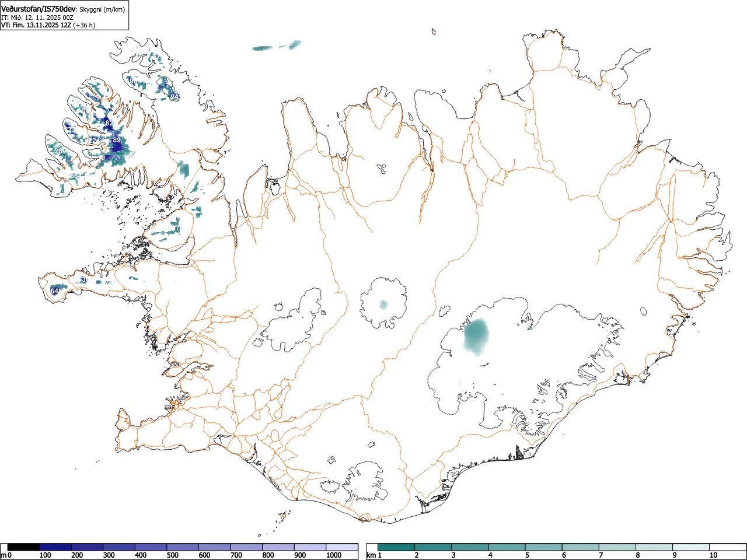Click the 300–400 m legend swatch
This screenshot has width=747, height=560.
pyautogui.click(x=119, y=547)
